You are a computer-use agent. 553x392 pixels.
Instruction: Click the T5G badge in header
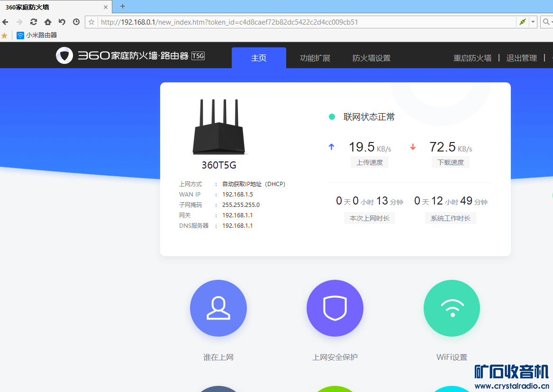click(198, 56)
